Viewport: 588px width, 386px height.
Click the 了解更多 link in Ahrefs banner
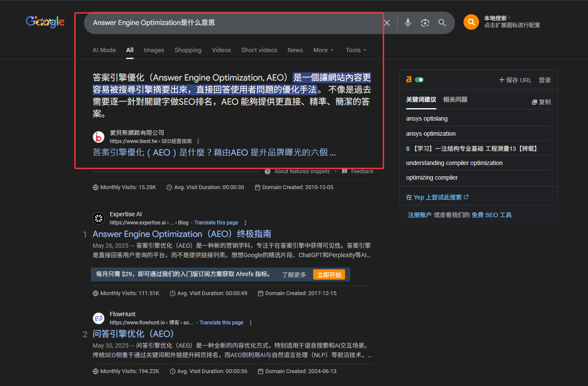[x=294, y=274]
